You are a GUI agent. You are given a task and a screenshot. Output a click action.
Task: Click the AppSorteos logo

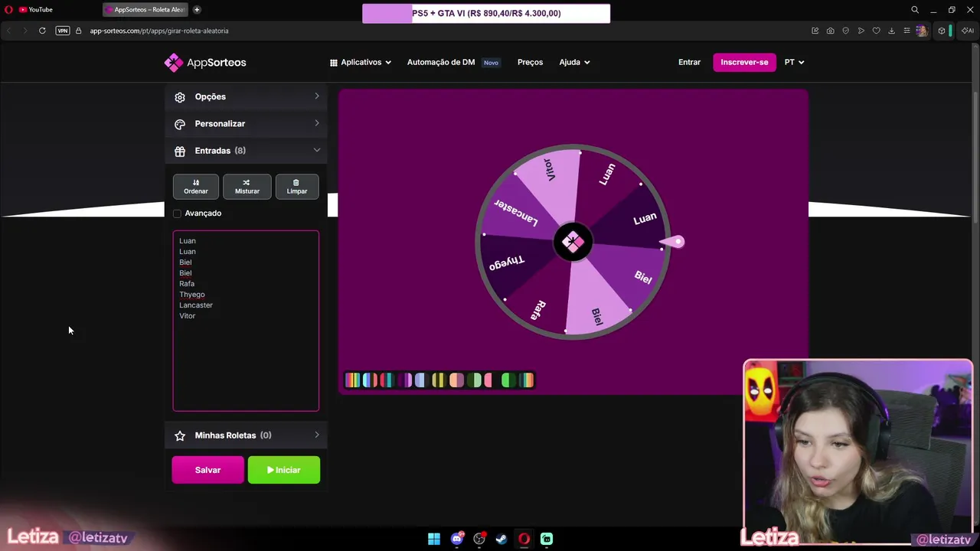click(x=205, y=63)
